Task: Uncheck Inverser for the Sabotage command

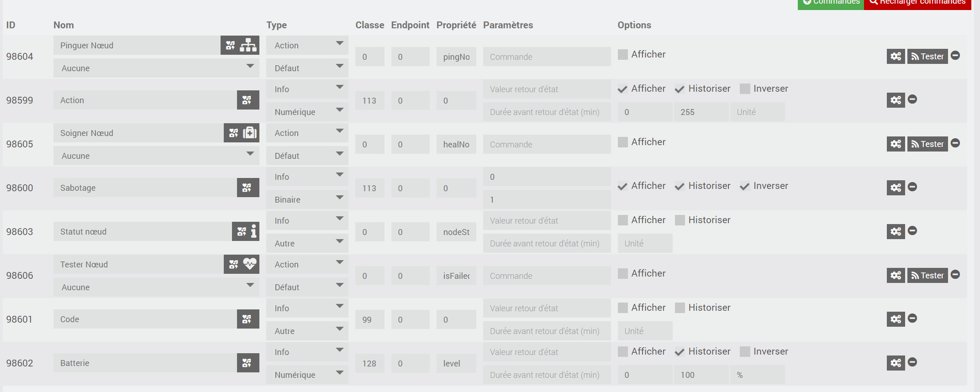Action: tap(745, 186)
